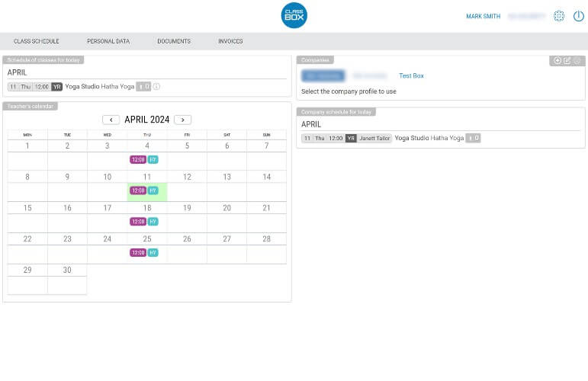Click the Janett Tailor teacher label
Viewport: 588px width, 381px height.
374,138
